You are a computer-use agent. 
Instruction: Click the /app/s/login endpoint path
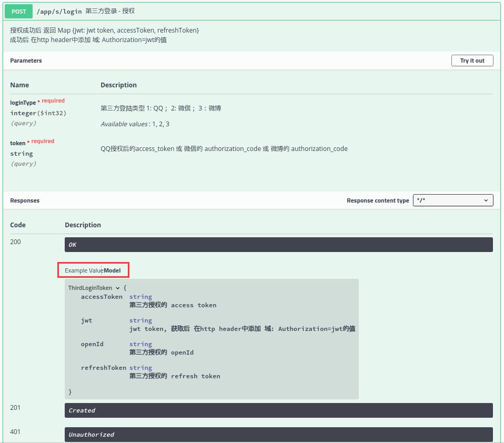[59, 11]
